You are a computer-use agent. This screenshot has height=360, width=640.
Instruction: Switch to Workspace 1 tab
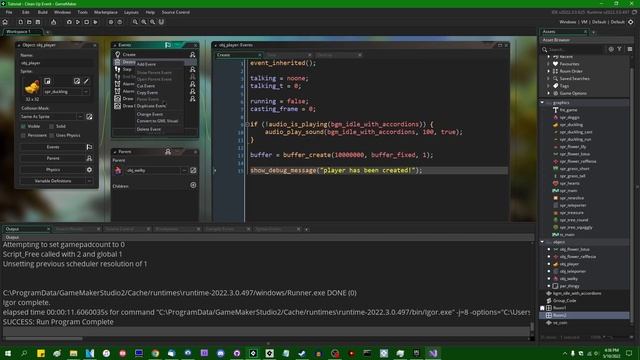click(22, 31)
